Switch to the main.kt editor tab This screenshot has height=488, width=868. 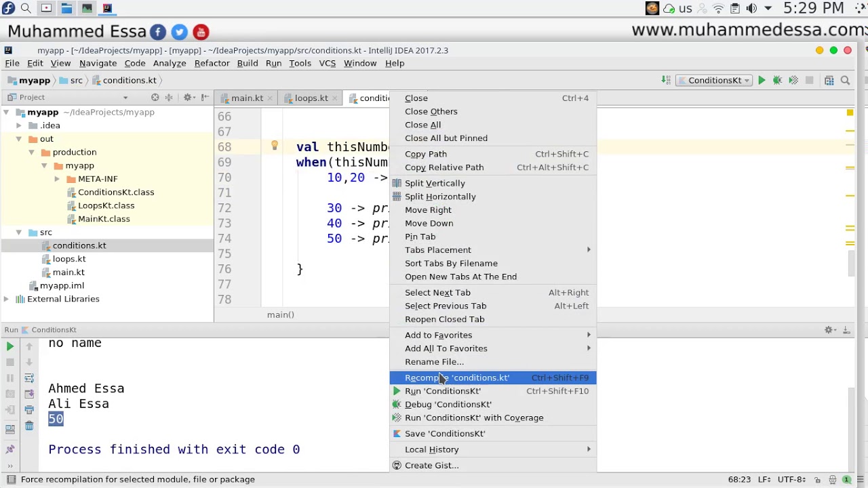click(x=247, y=98)
